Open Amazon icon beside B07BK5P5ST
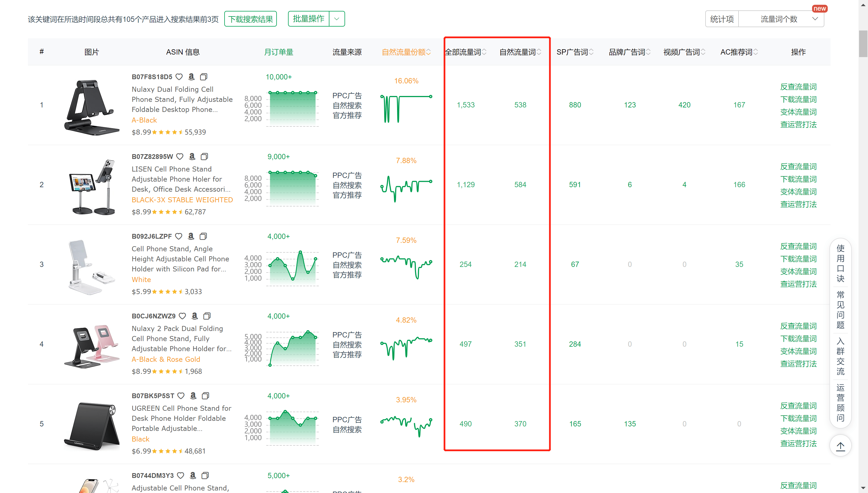 coord(193,396)
